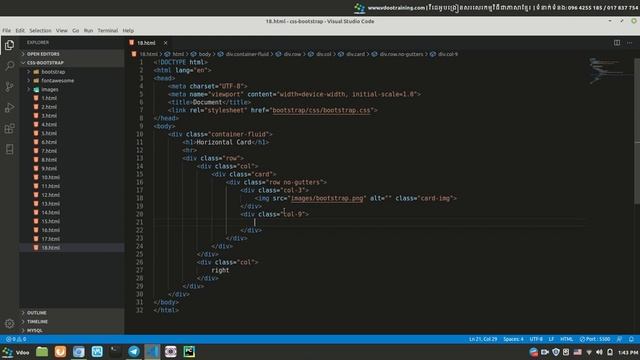
Task: Open the Run menu
Action: [x=88, y=31]
